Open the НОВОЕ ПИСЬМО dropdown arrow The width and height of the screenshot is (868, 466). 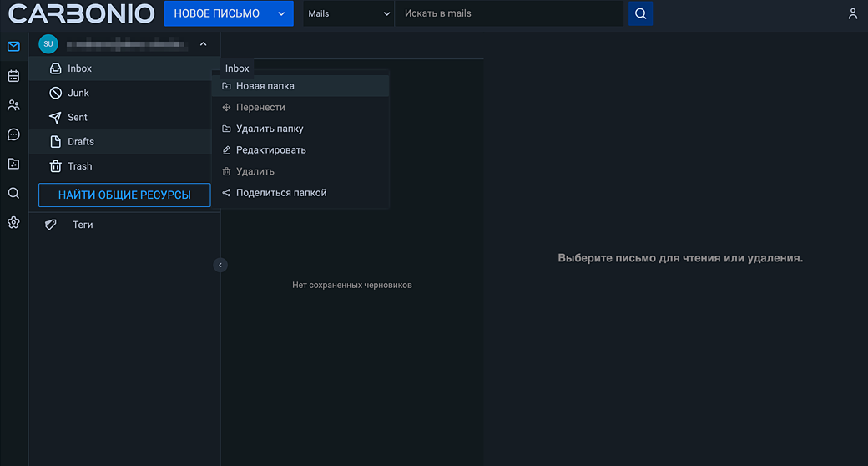281,13
